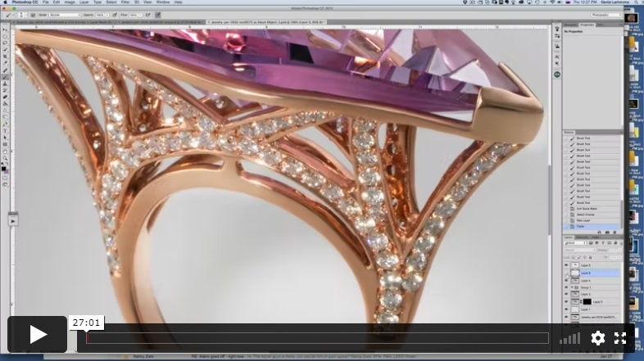
Task: Click the trash icon at History panel bottom
Action: [x=615, y=232]
